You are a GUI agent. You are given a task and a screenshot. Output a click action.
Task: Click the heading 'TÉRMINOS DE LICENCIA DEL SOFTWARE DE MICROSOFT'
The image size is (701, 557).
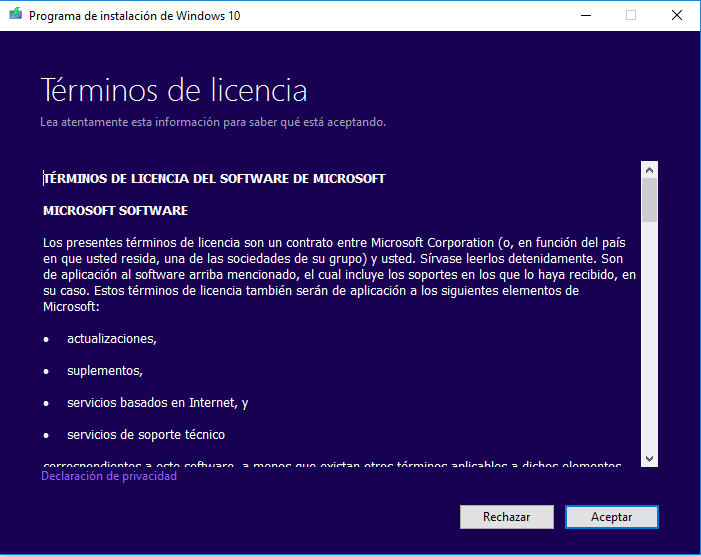[x=214, y=179]
